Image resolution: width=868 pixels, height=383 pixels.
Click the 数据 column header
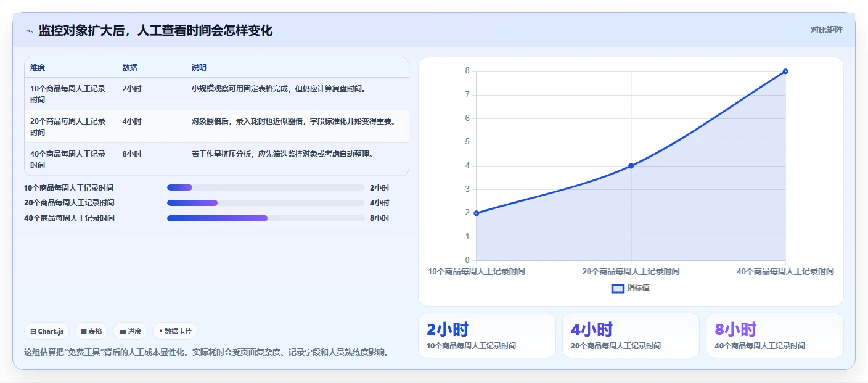129,68
